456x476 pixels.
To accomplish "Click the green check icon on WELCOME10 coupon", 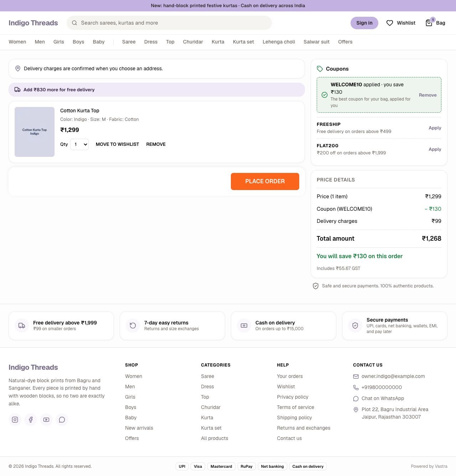I will tap(325, 95).
